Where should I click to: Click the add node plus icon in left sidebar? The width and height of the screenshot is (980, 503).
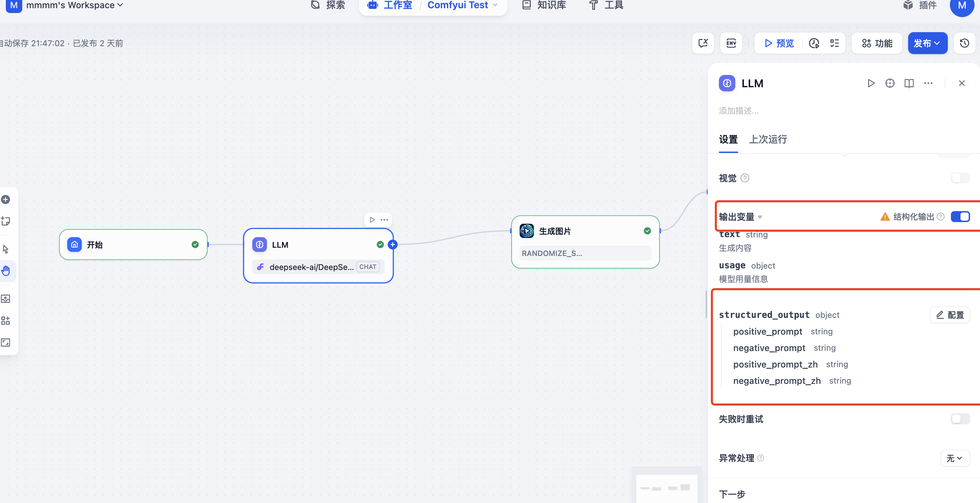[x=6, y=199]
